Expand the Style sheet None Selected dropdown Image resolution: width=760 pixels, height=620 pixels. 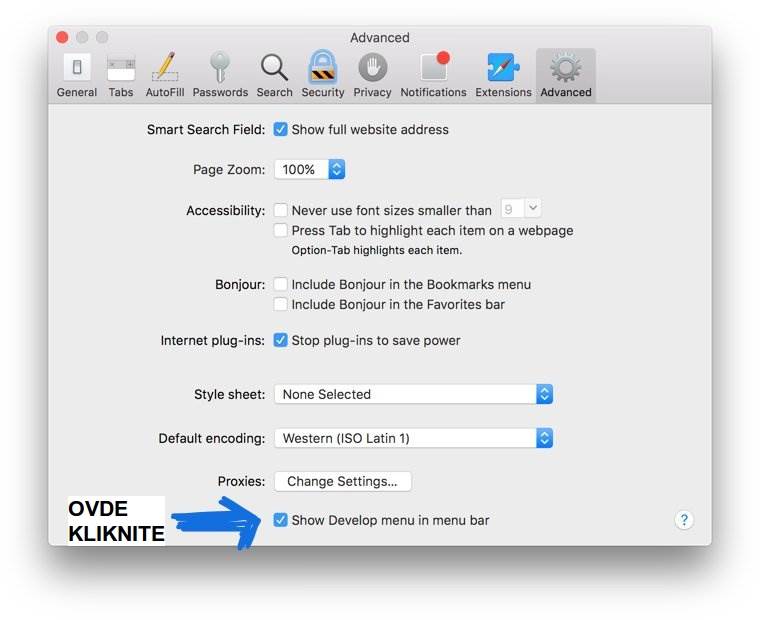(x=413, y=394)
